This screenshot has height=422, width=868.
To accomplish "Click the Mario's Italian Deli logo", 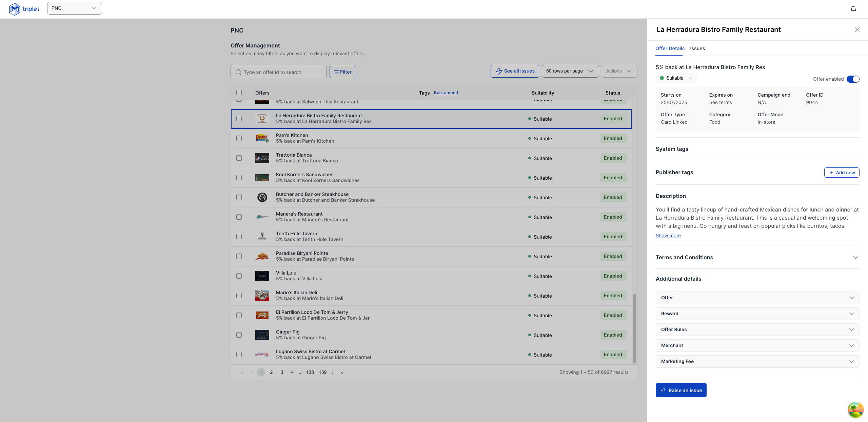I will (x=262, y=296).
